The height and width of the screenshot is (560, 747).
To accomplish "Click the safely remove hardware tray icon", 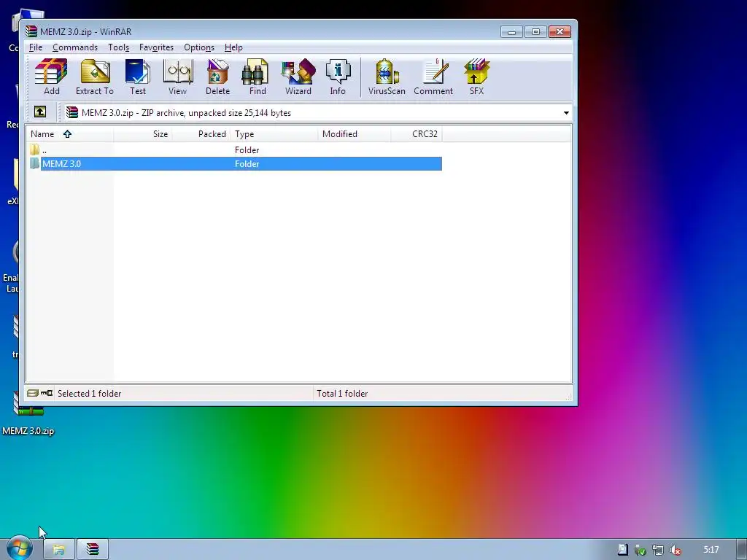I will (x=640, y=550).
